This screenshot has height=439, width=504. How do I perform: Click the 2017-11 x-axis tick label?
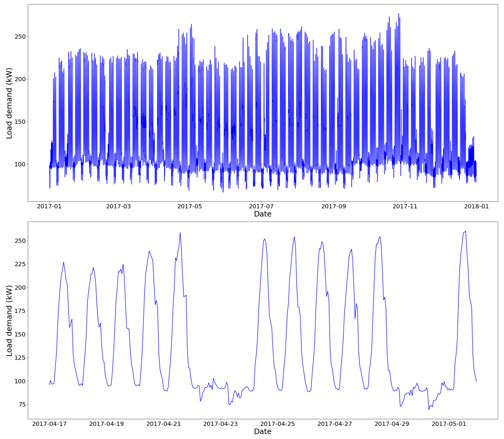[x=405, y=206]
